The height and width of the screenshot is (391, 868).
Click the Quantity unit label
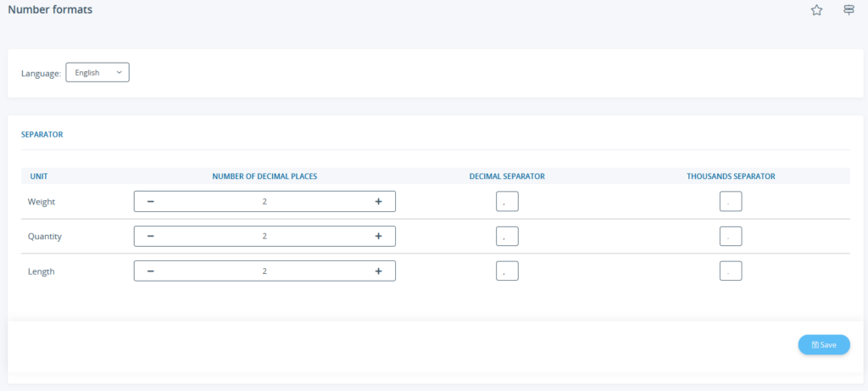(45, 237)
